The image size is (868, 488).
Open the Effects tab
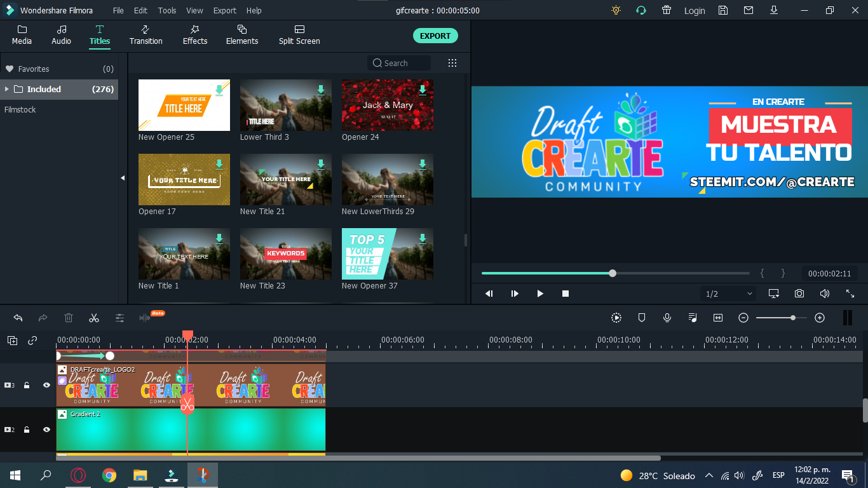pyautogui.click(x=195, y=36)
